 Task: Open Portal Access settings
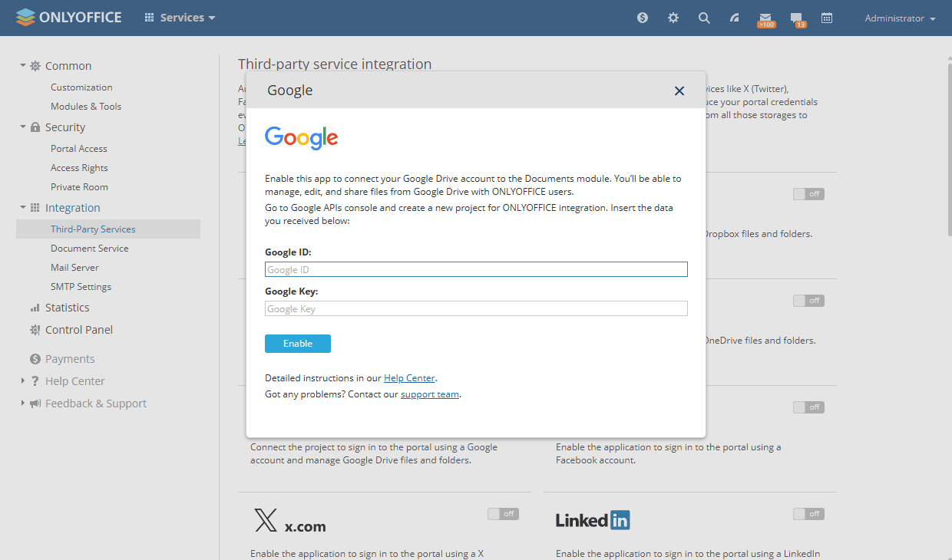pos(79,149)
